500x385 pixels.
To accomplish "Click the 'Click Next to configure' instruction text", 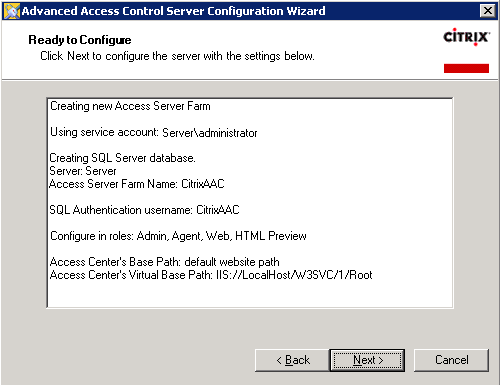I will [x=177, y=56].
